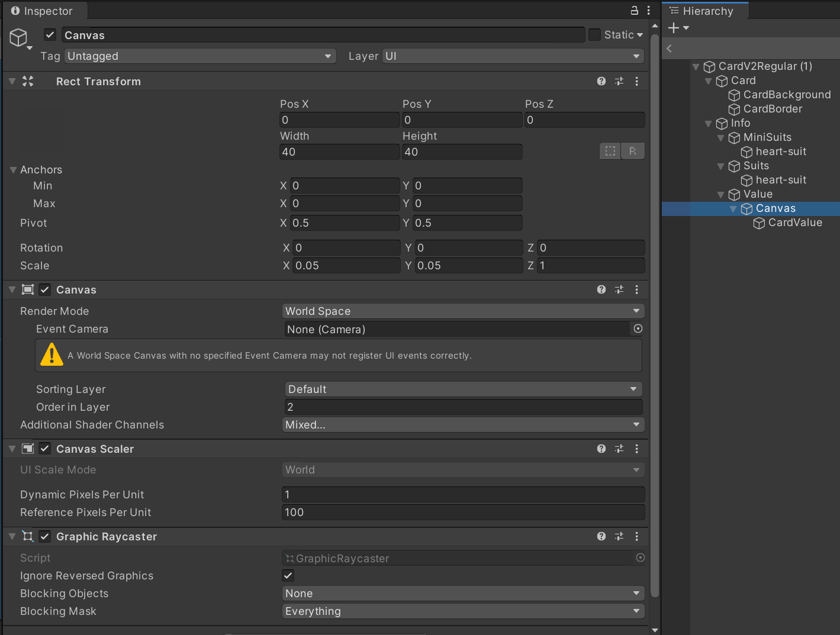Open the Blocking Mask dropdown set to Everything
Viewport: 840px width, 635px height.
(x=462, y=611)
